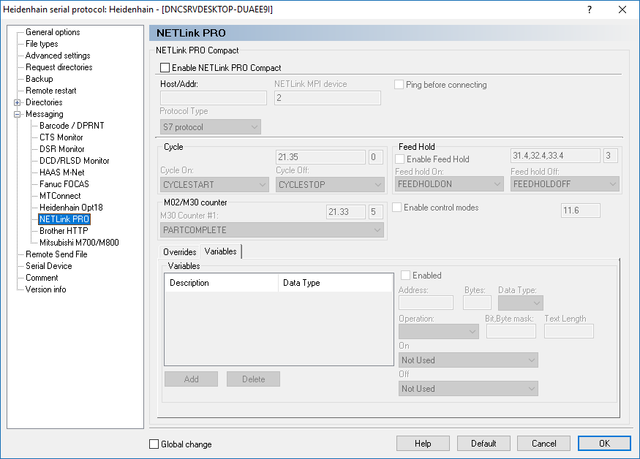
Task: Select Barcode / DPRNT tree item
Action: pyautogui.click(x=71, y=126)
